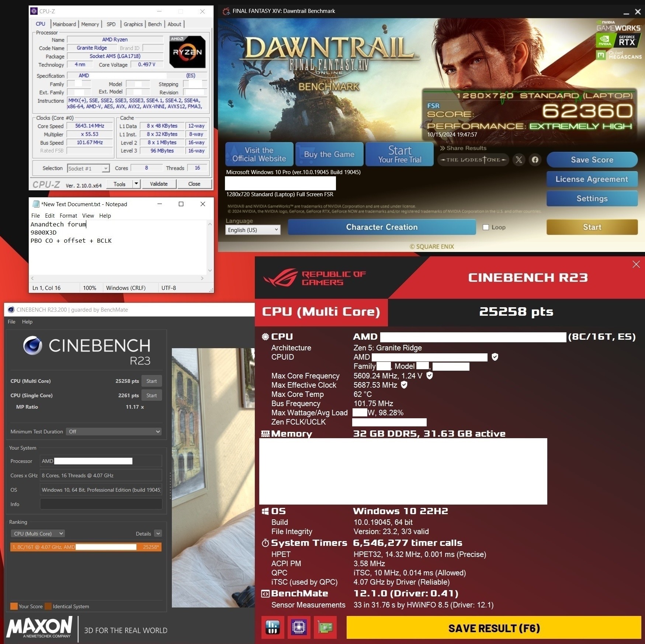Open The Lodestone share link
The width and height of the screenshot is (645, 644).
click(x=473, y=160)
